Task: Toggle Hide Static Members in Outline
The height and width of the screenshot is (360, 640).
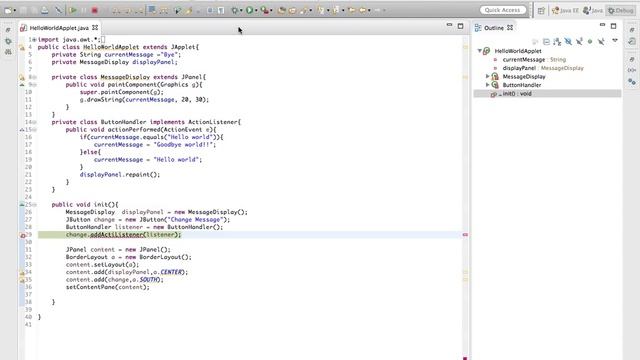Action: pyautogui.click(x=579, y=41)
